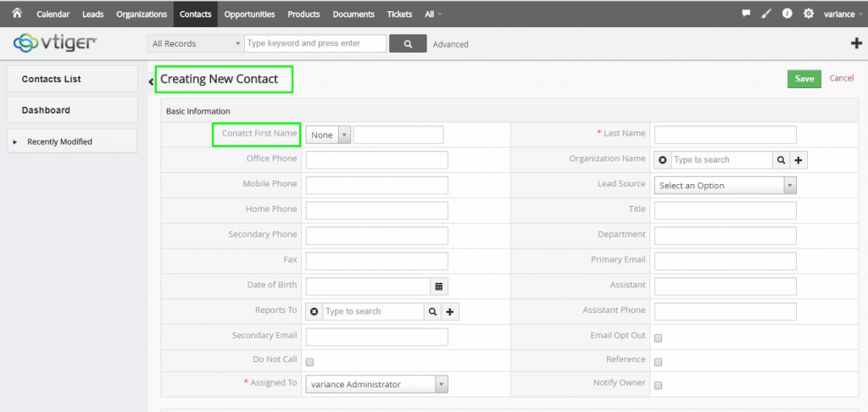Open the Lead Source dropdown
The width and height of the screenshot is (868, 412).
click(x=726, y=186)
